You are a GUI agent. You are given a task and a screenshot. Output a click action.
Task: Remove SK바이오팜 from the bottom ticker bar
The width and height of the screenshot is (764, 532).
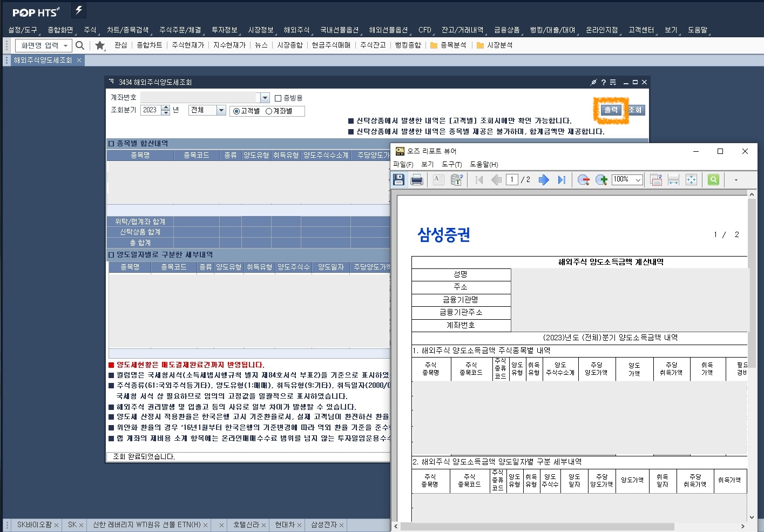click(56, 525)
